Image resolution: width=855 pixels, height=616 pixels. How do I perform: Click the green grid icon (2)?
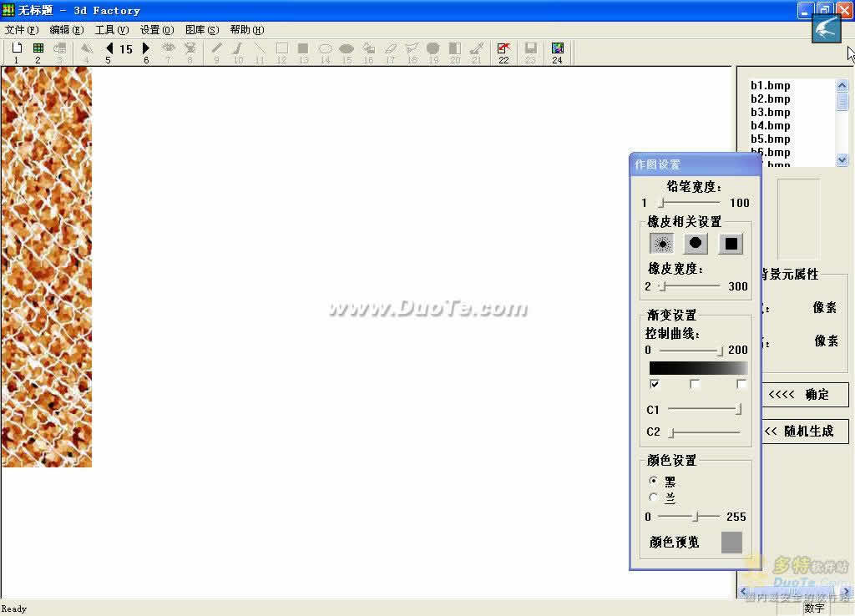(x=38, y=49)
